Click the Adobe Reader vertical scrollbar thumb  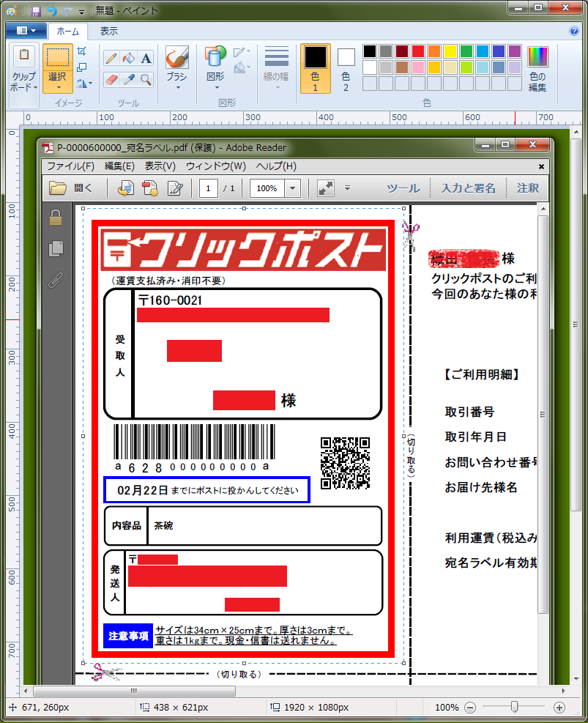click(x=543, y=414)
